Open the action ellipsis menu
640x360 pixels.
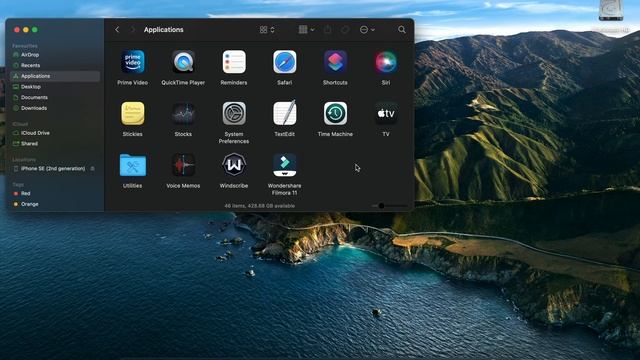(x=367, y=29)
